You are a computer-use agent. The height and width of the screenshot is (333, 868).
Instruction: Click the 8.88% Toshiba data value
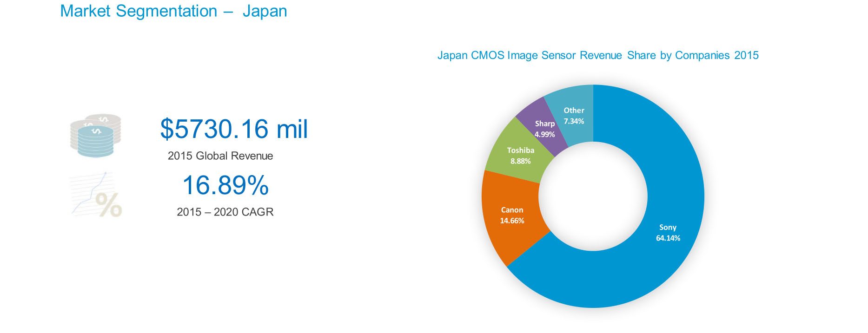click(520, 161)
